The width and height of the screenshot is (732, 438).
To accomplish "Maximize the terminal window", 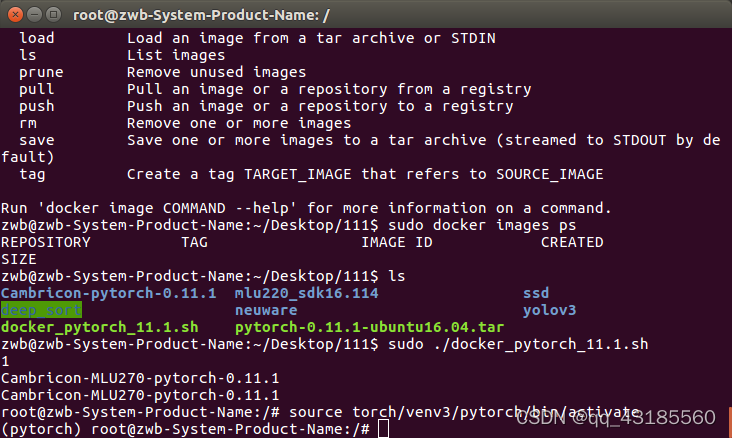I will click(54, 15).
